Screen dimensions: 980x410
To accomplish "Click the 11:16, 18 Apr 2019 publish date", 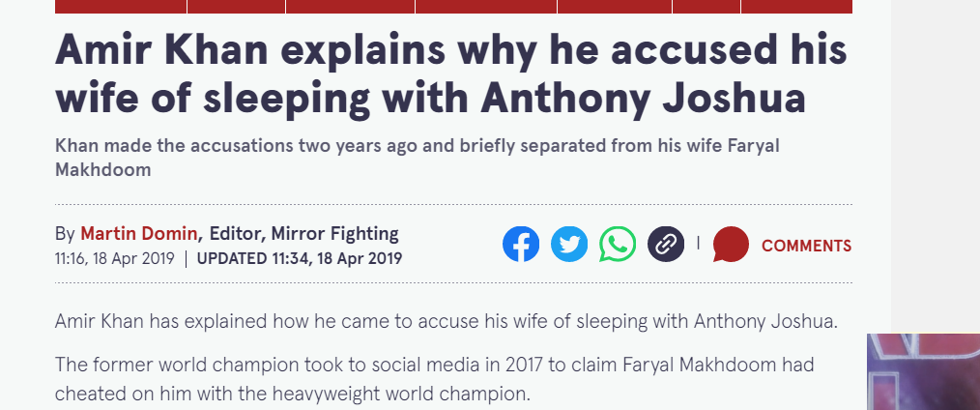I will (114, 258).
